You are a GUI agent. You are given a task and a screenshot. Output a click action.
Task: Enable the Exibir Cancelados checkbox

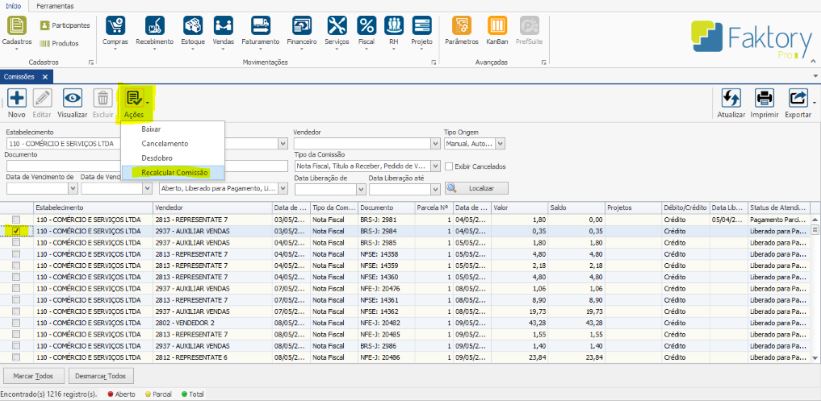coord(449,166)
